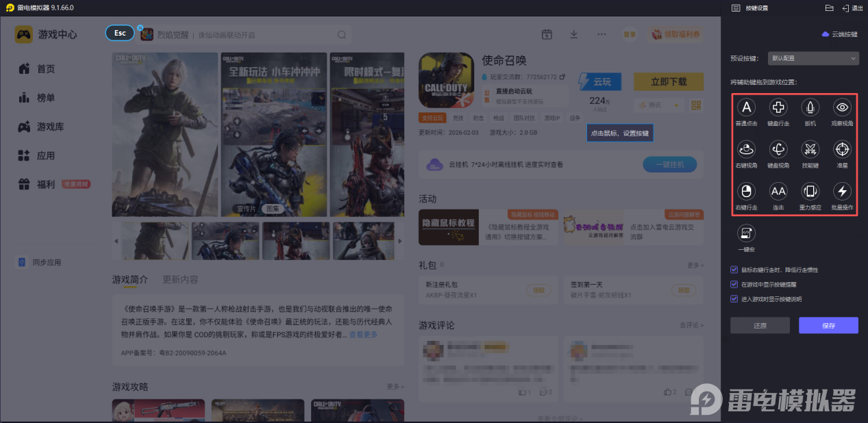This screenshot has width=868, height=423.
Task: Select the 技能键 crossed swords icon
Action: coord(810,149)
